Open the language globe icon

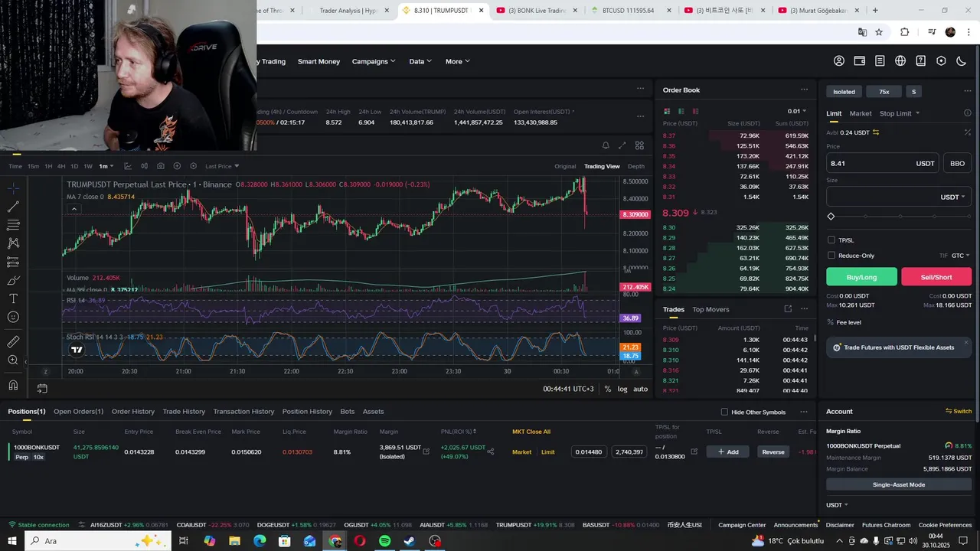[900, 61]
